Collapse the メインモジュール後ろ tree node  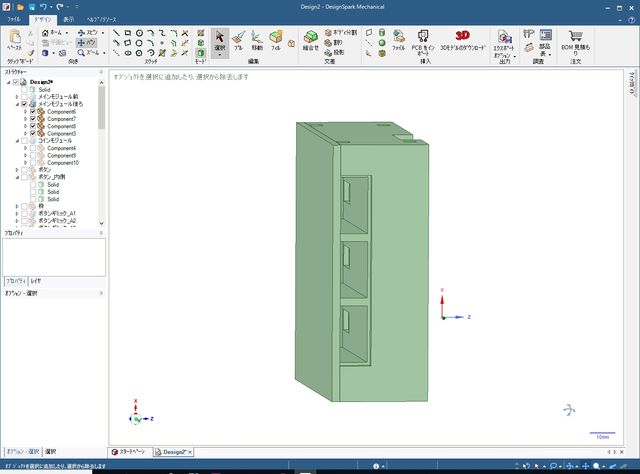(x=17, y=105)
